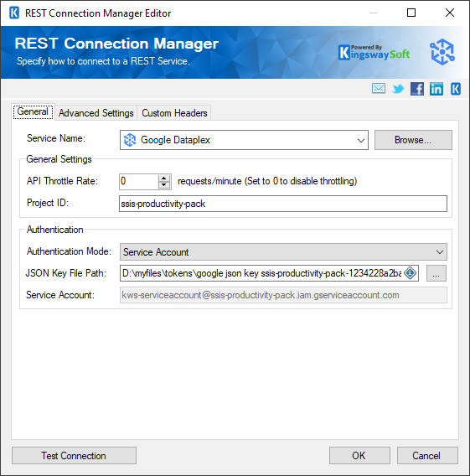Click the 'Service Name:' label
This screenshot has width=470, height=476.
pos(56,138)
